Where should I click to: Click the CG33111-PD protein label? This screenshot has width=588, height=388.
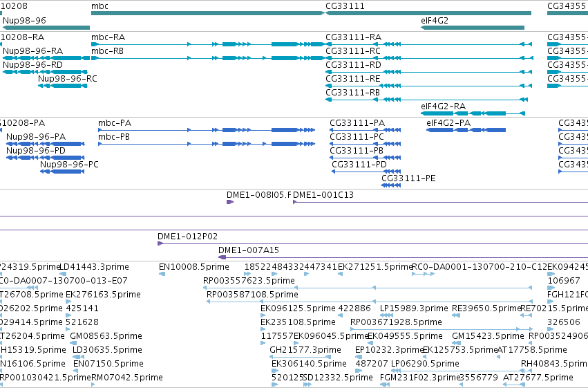click(359, 165)
